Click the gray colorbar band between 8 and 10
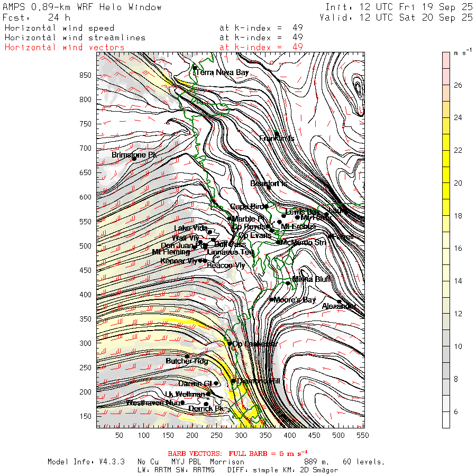This screenshot has height=476, width=476. pos(446,362)
